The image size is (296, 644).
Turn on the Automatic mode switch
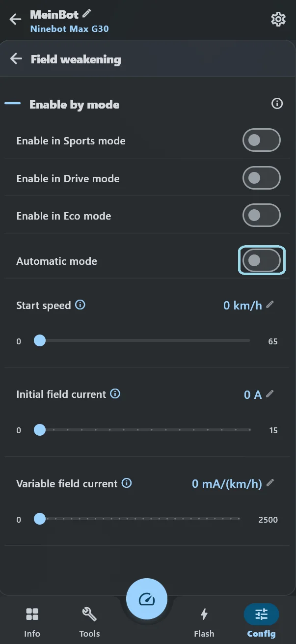(x=262, y=260)
